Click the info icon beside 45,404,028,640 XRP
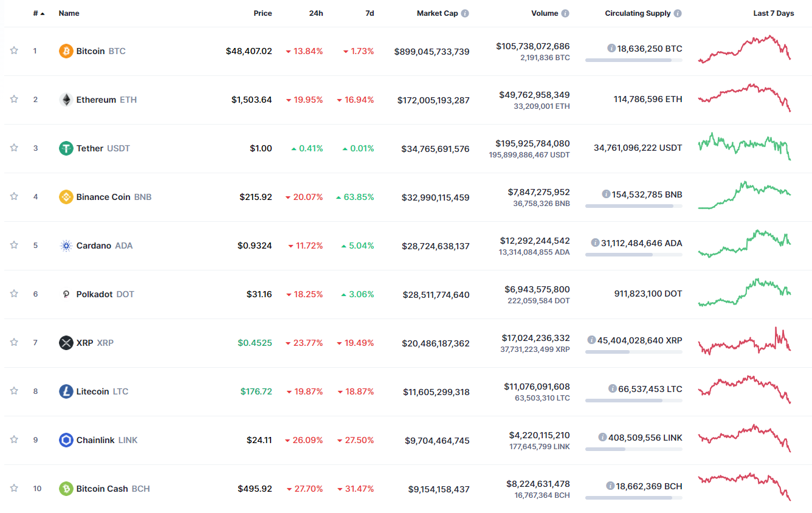The image size is (812, 513). 591,340
